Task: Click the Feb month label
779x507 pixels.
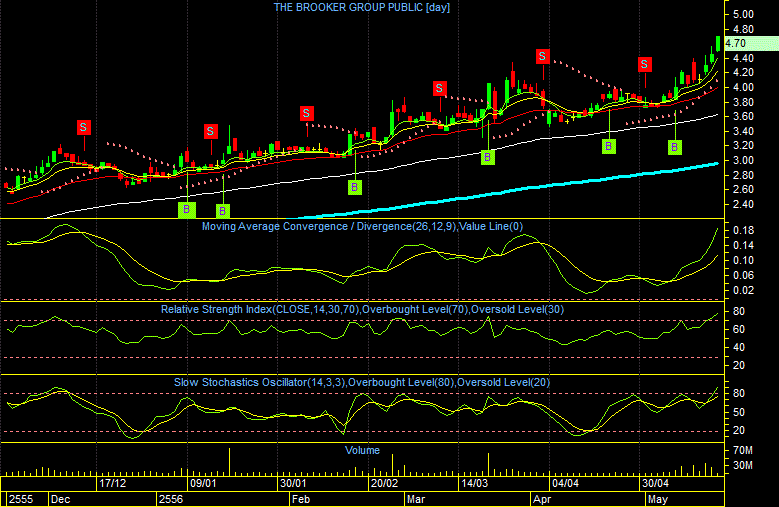Action: 301,499
